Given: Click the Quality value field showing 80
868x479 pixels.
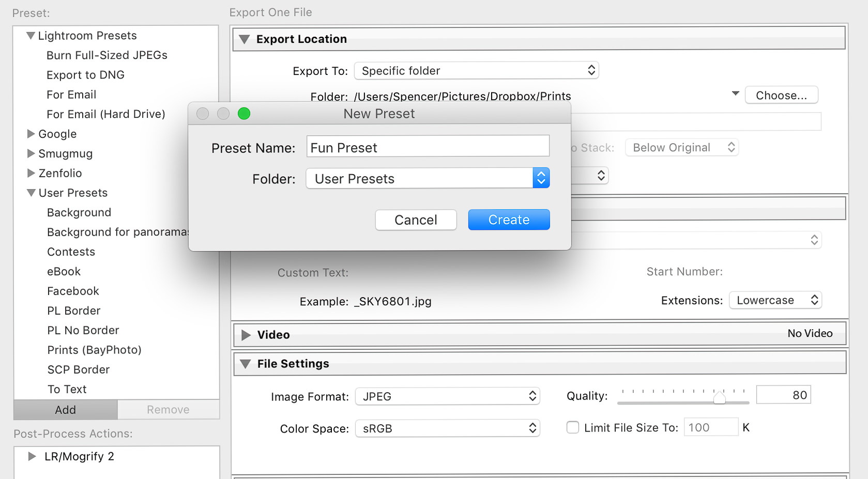Looking at the screenshot, I should click(783, 395).
